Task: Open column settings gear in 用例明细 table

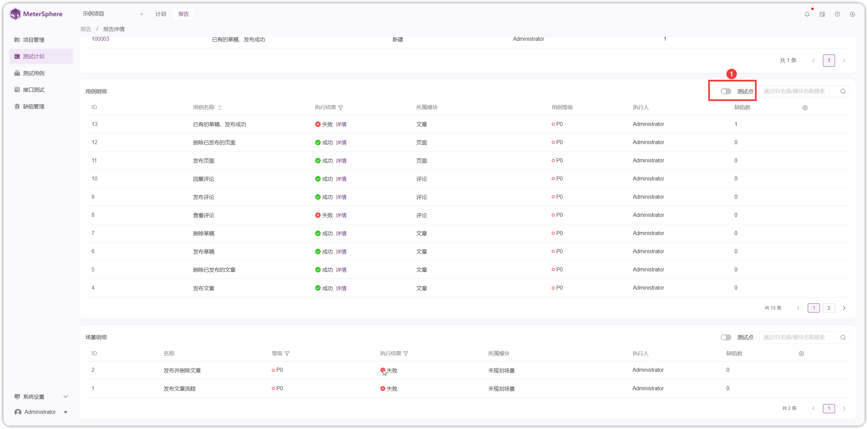Action: (x=805, y=108)
